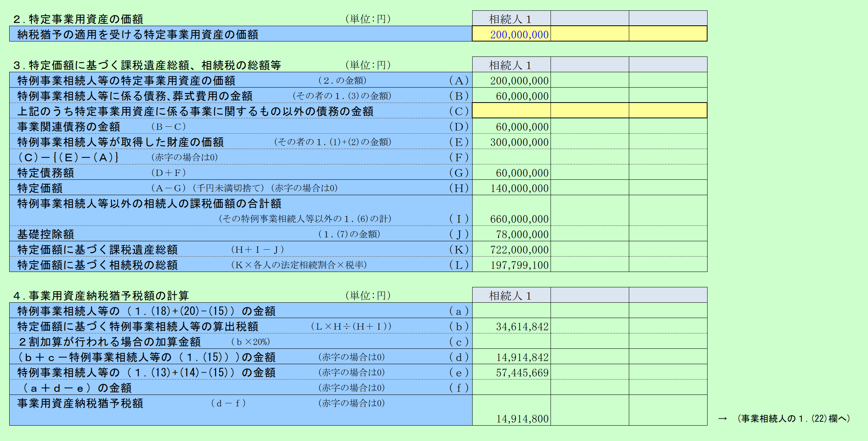Click the 基礎控除額 label
The image size is (868, 441).
(x=46, y=234)
